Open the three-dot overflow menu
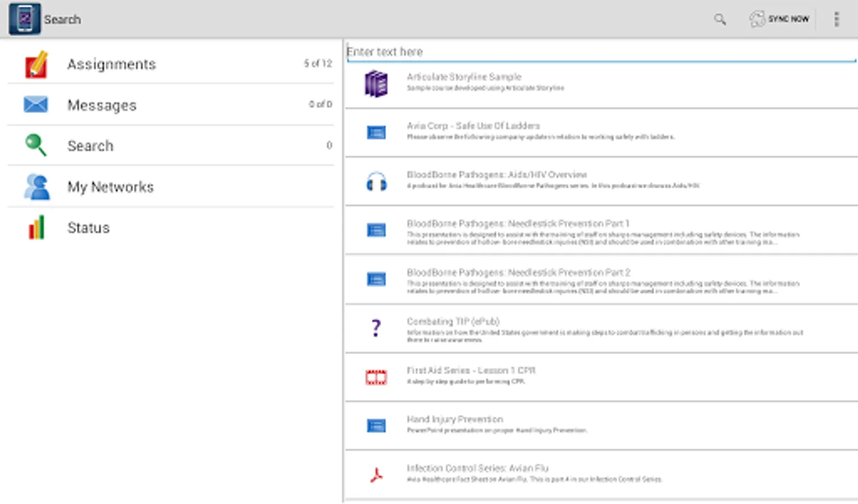Image resolution: width=858 pixels, height=504 pixels. coord(836,20)
